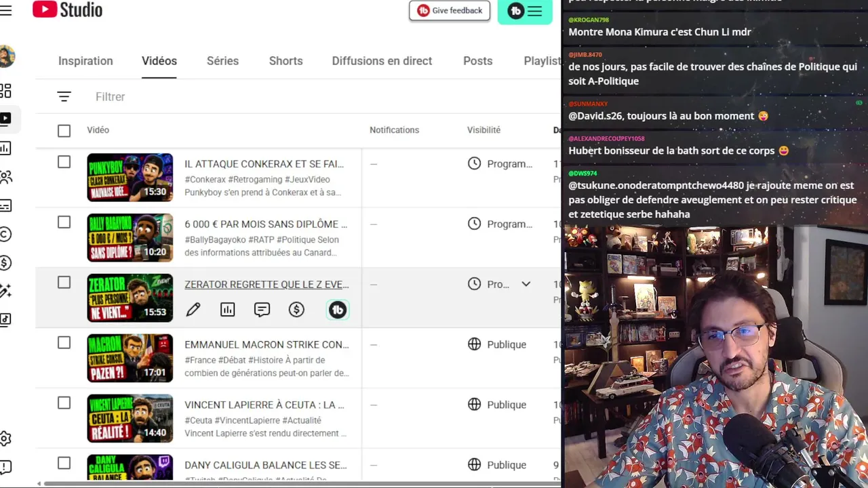Click the Notifications column header

[394, 130]
